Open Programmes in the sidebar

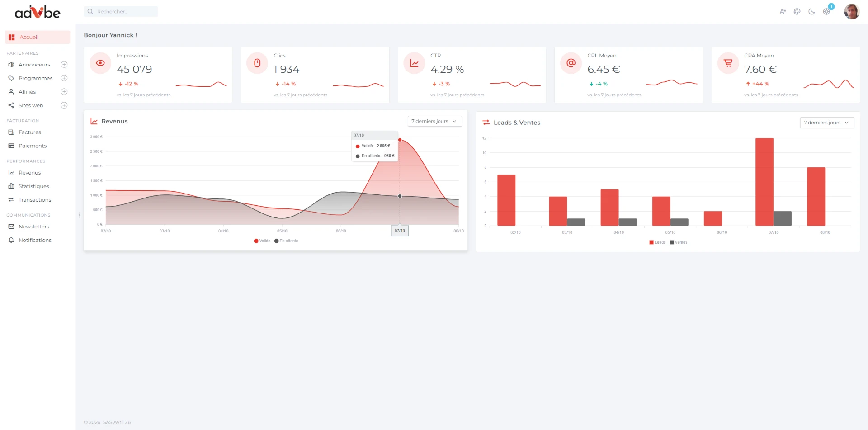pos(35,78)
